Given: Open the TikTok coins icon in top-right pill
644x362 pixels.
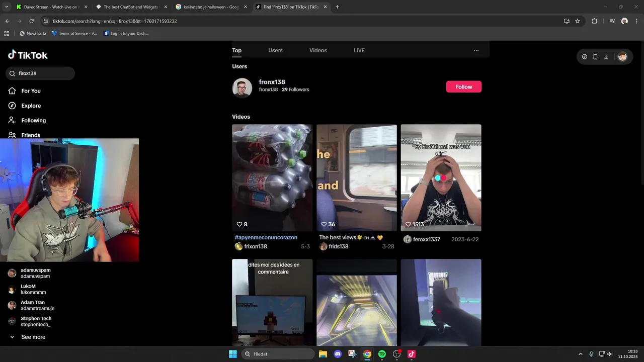Looking at the screenshot, I should pyautogui.click(x=584, y=57).
